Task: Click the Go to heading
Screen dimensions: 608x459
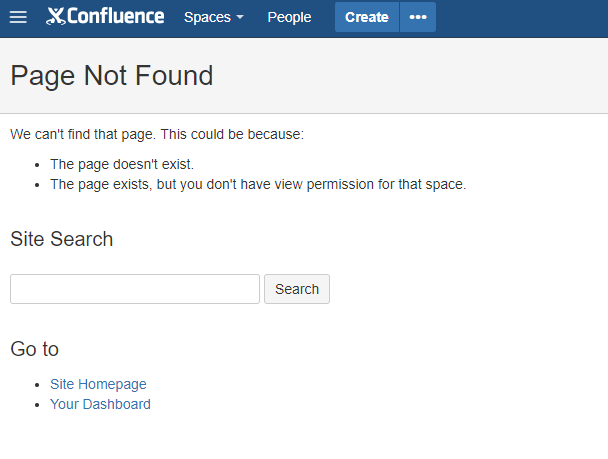Action: pos(35,349)
